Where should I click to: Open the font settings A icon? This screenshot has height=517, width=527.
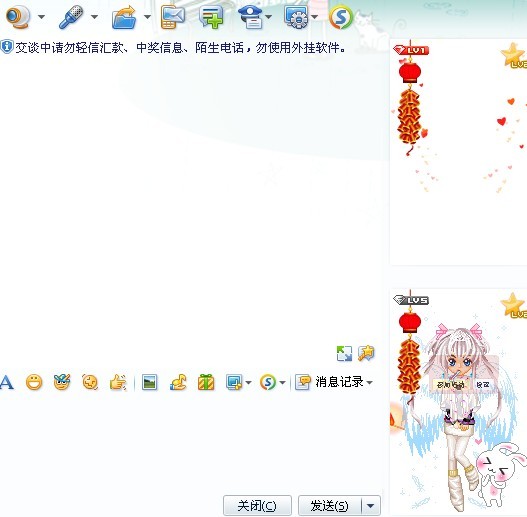pos(7,383)
